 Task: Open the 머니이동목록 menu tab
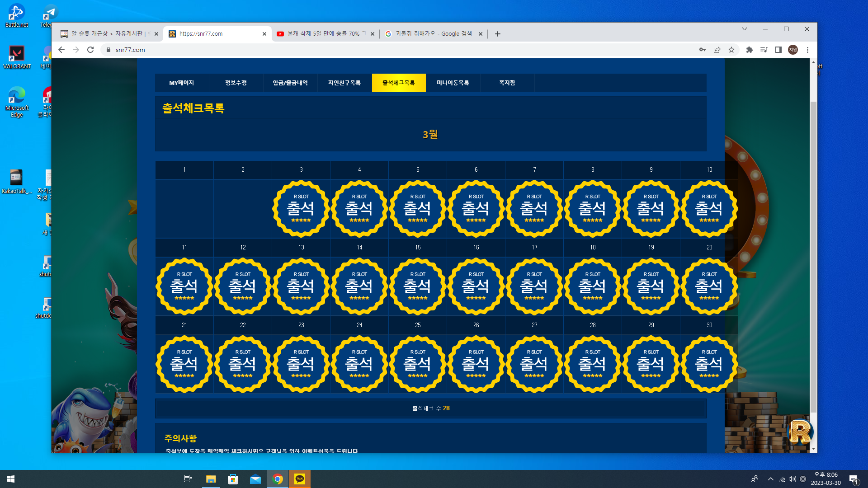pyautogui.click(x=453, y=83)
